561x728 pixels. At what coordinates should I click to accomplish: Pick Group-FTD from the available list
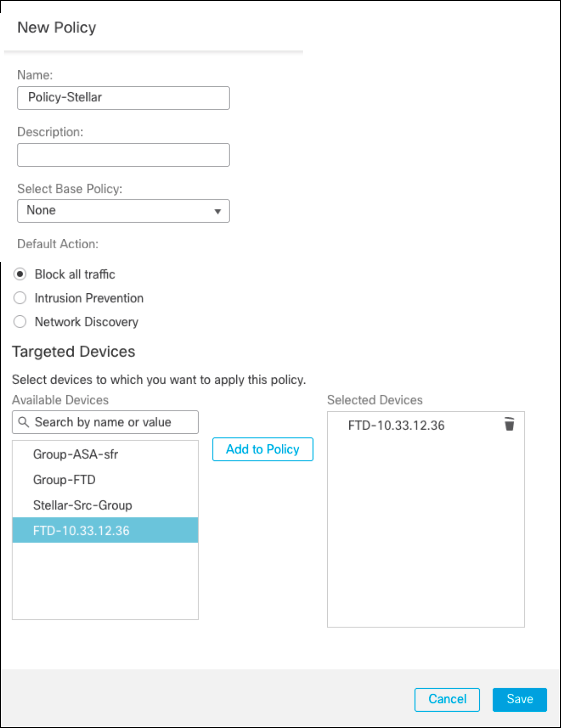[x=64, y=480]
